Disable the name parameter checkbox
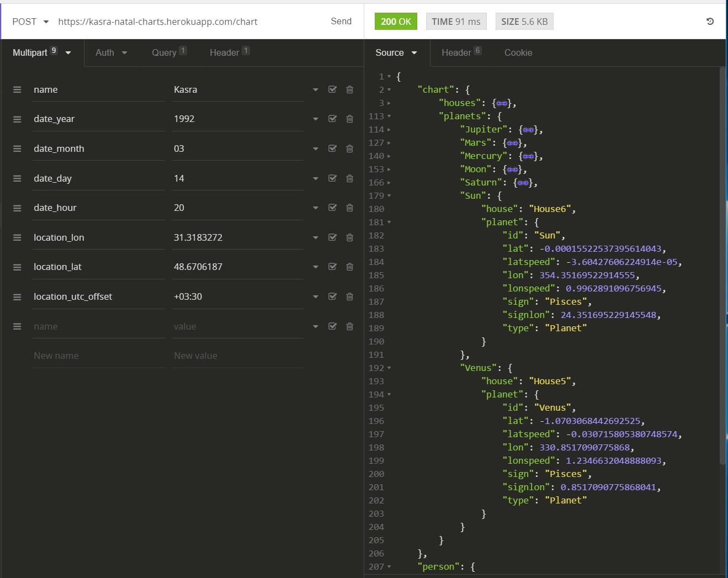This screenshot has height=578, width=728. [x=332, y=89]
